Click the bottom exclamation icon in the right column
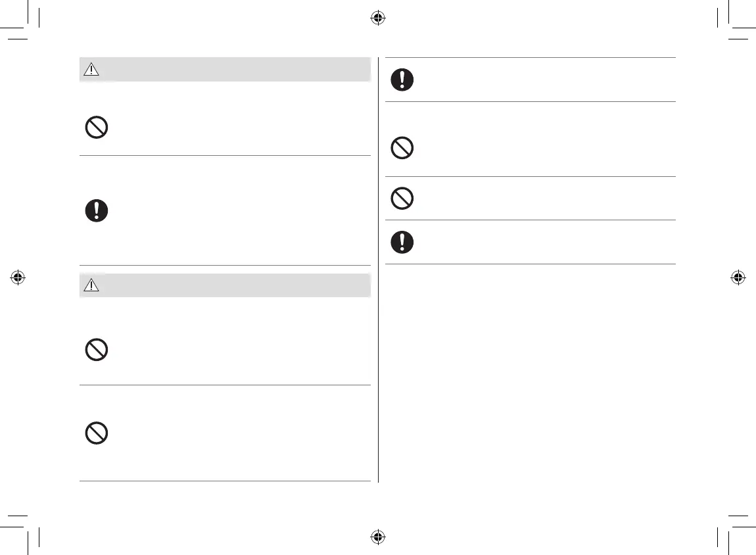756x555 pixels. click(402, 243)
